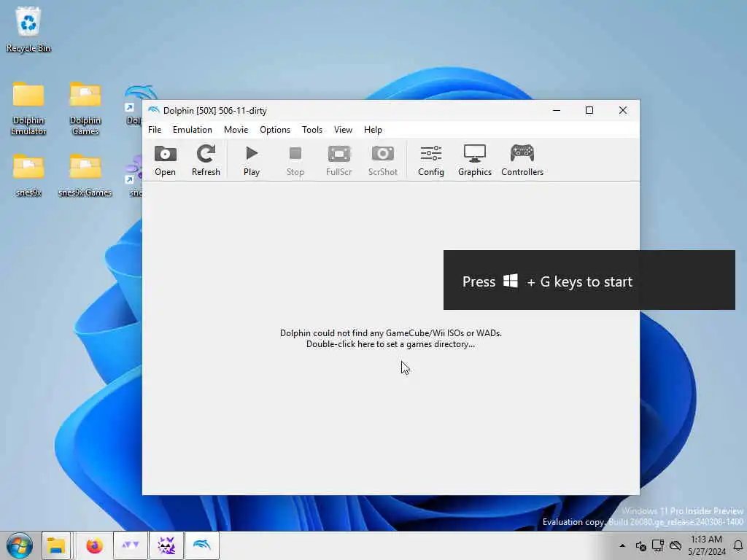Click the Dolphin window title bar icon
The height and width of the screenshot is (560, 747).
[x=153, y=111]
